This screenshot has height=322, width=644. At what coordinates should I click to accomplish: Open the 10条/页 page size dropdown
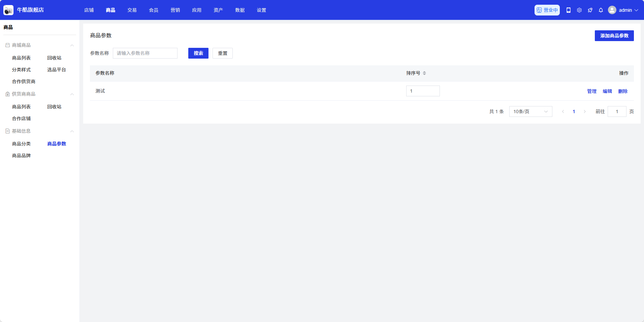point(530,111)
